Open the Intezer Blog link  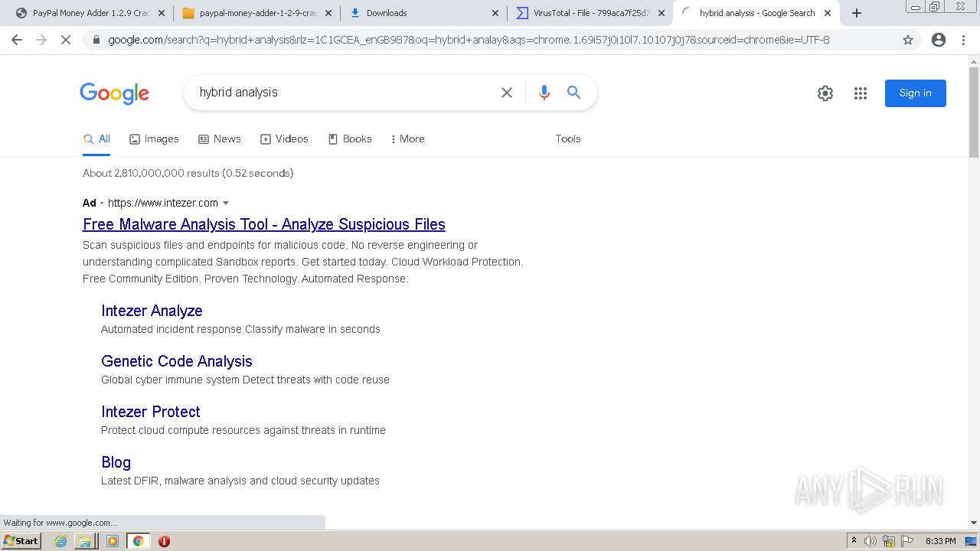[116, 462]
